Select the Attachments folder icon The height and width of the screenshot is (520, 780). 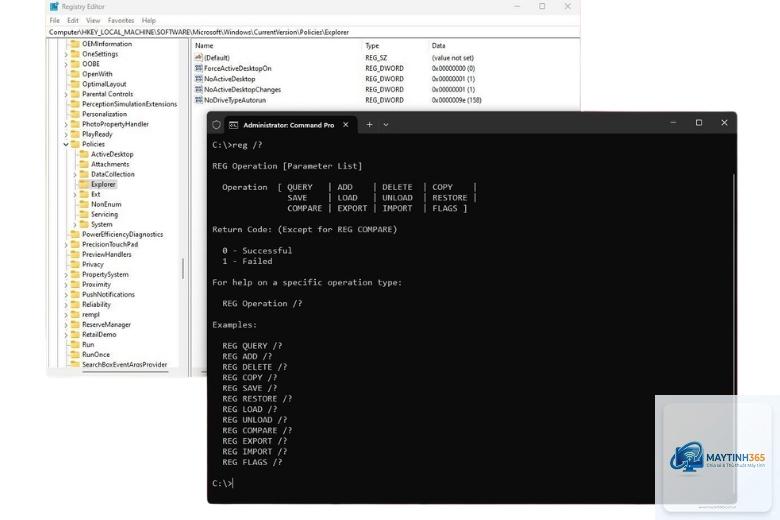point(84,164)
